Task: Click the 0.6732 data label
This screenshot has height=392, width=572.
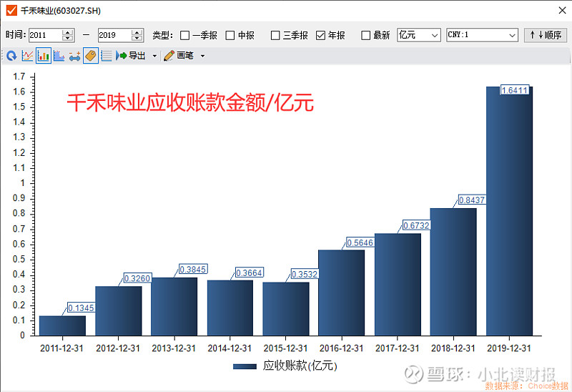Action: coord(416,225)
